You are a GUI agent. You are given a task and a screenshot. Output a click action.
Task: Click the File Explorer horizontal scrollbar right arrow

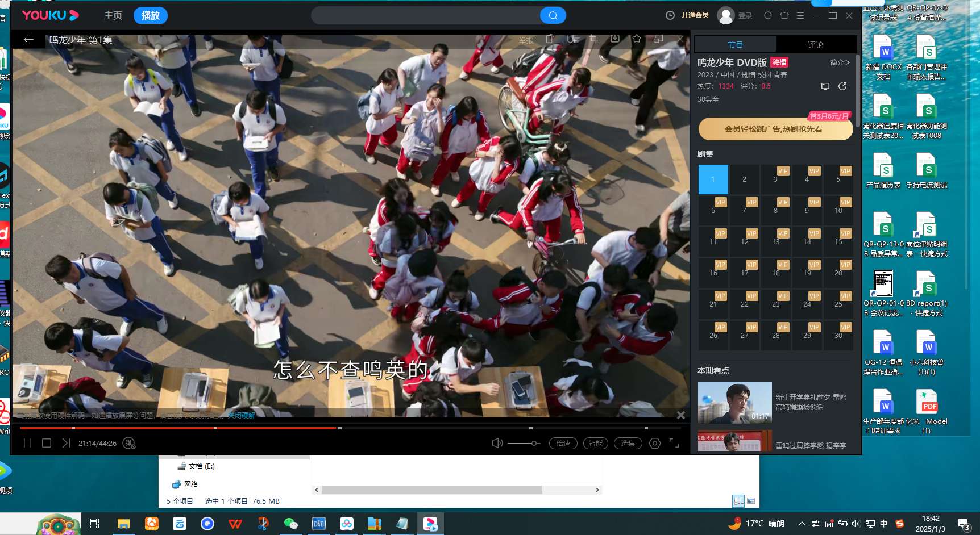click(x=597, y=490)
